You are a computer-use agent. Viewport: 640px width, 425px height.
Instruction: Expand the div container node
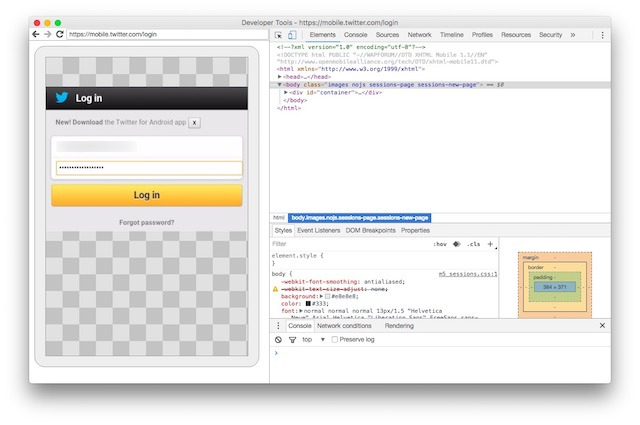287,92
